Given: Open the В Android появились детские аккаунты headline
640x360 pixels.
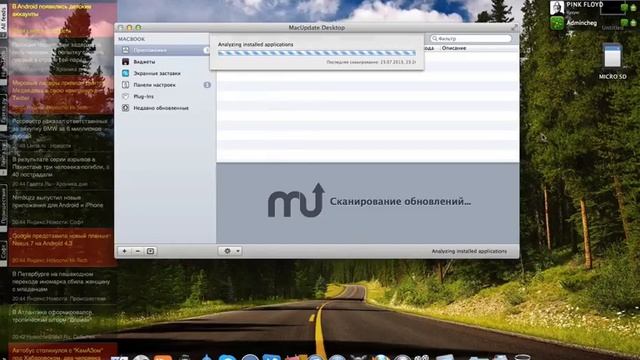Looking at the screenshot, I should (x=52, y=10).
